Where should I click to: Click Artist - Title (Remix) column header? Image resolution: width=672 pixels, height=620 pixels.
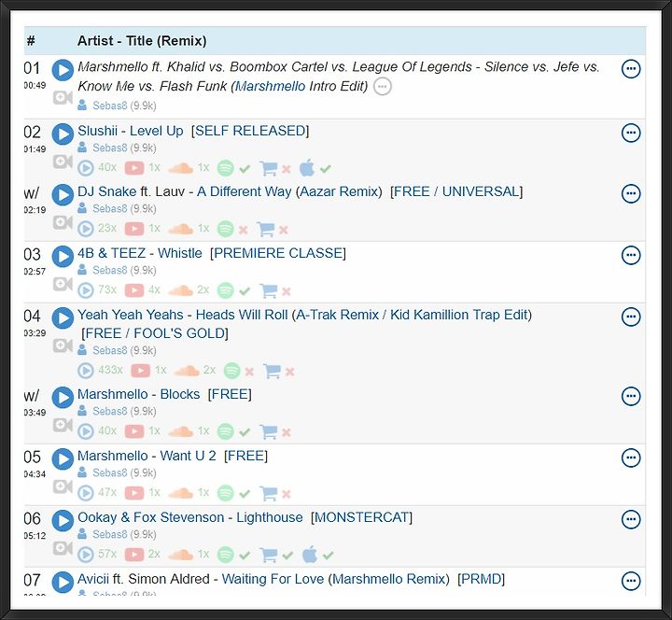(x=142, y=41)
